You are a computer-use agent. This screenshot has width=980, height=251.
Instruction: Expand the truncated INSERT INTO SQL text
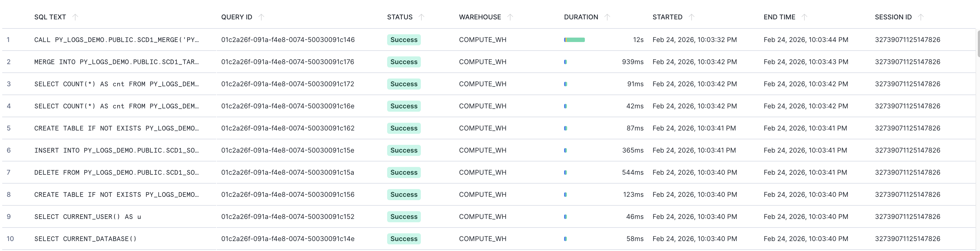[116, 150]
